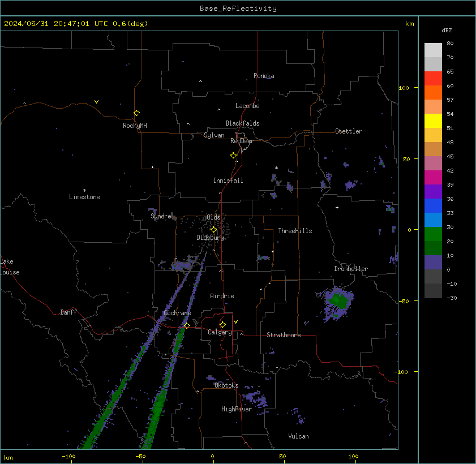The width and height of the screenshot is (476, 464).
Task: Click the Base_Reflectivity title text
Action: [x=238, y=8]
